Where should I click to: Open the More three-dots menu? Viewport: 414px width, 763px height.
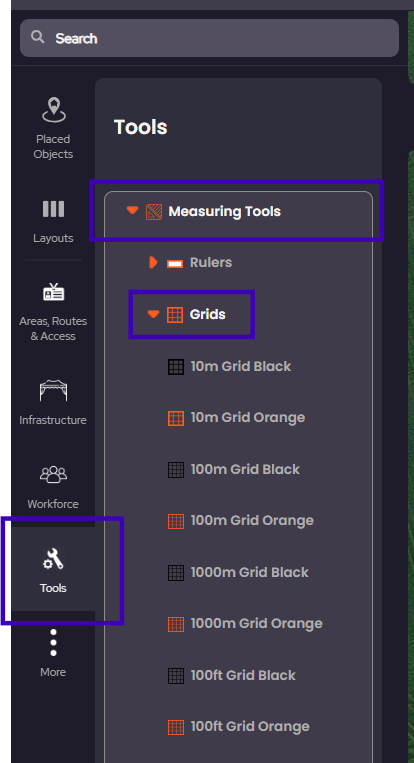tap(53, 642)
